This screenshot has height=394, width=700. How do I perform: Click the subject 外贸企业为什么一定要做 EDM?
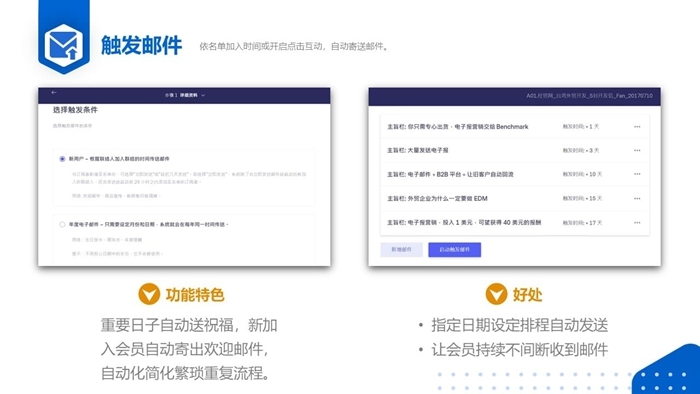(437, 199)
